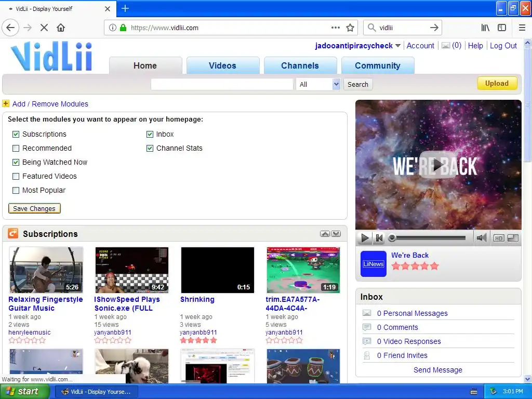Close the VidLii browser tab
This screenshot has width=532, height=399.
(x=108, y=9)
